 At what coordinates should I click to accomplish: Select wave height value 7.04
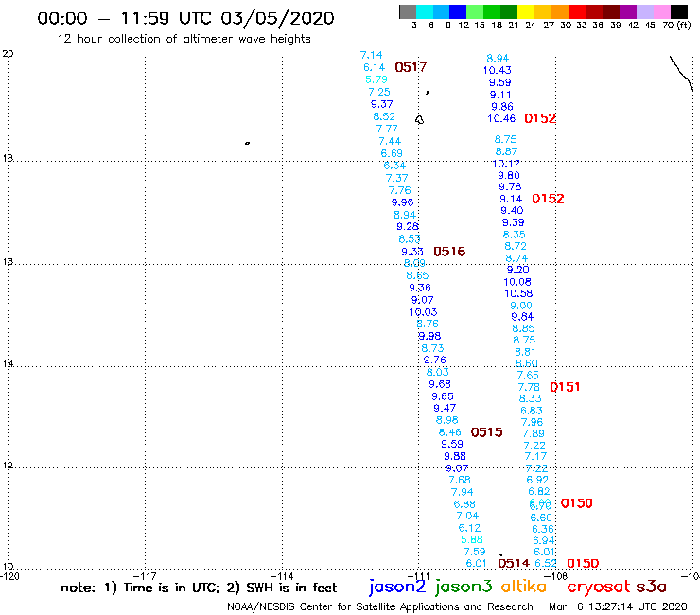pos(467,516)
